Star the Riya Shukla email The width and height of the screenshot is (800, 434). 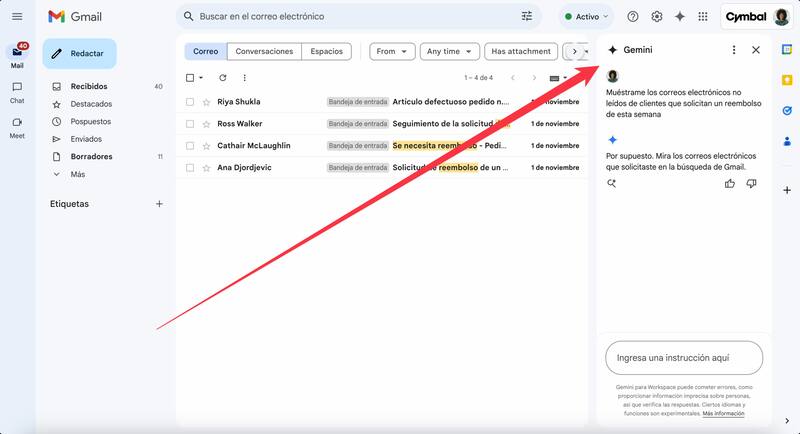tap(206, 101)
